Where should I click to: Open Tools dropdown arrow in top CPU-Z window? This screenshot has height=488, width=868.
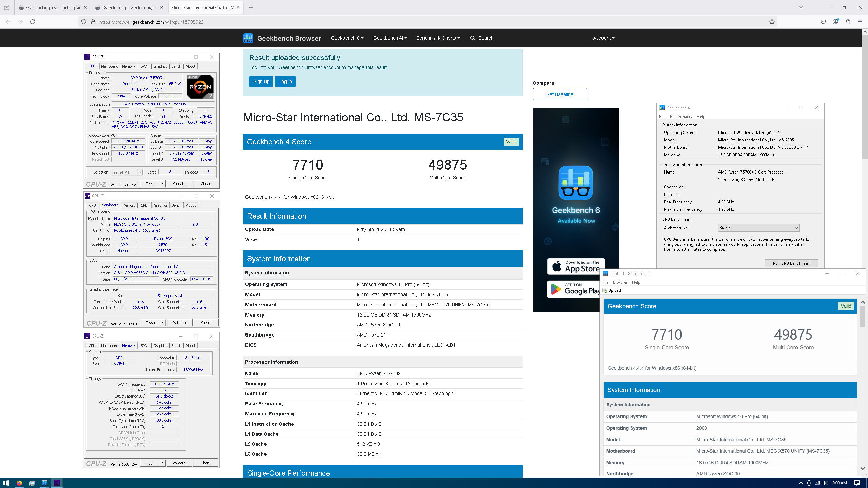[x=163, y=184]
